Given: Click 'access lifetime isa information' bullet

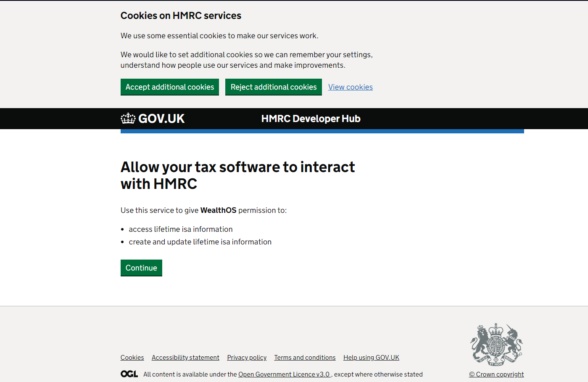Looking at the screenshot, I should (181, 229).
